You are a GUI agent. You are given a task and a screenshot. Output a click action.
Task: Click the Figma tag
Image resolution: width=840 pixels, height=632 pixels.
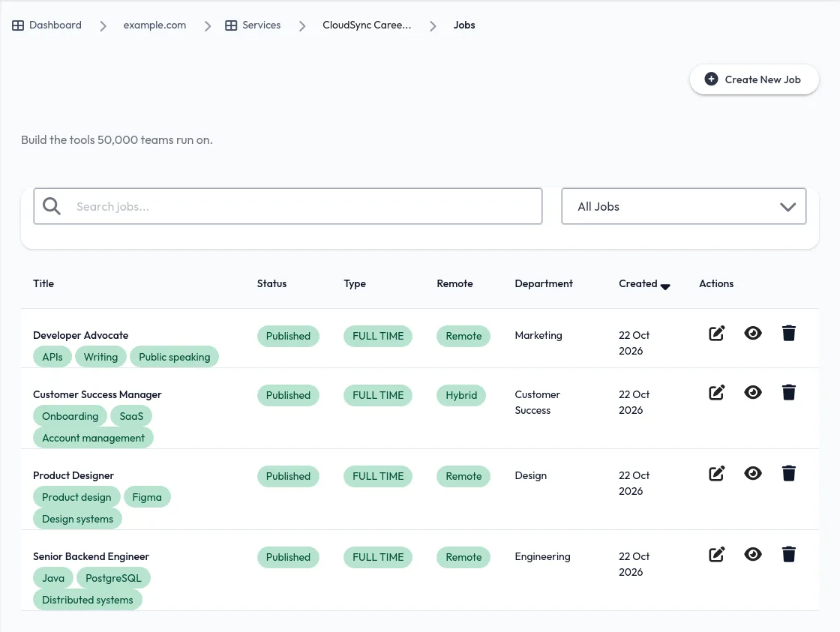(147, 497)
